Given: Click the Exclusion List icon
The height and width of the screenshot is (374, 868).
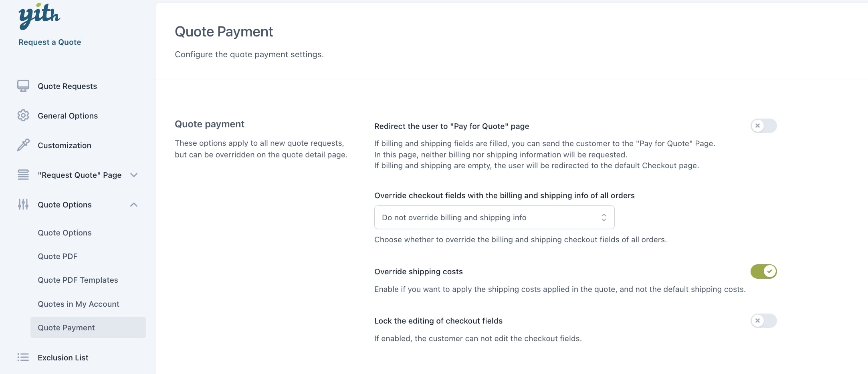Looking at the screenshot, I should pos(23,357).
